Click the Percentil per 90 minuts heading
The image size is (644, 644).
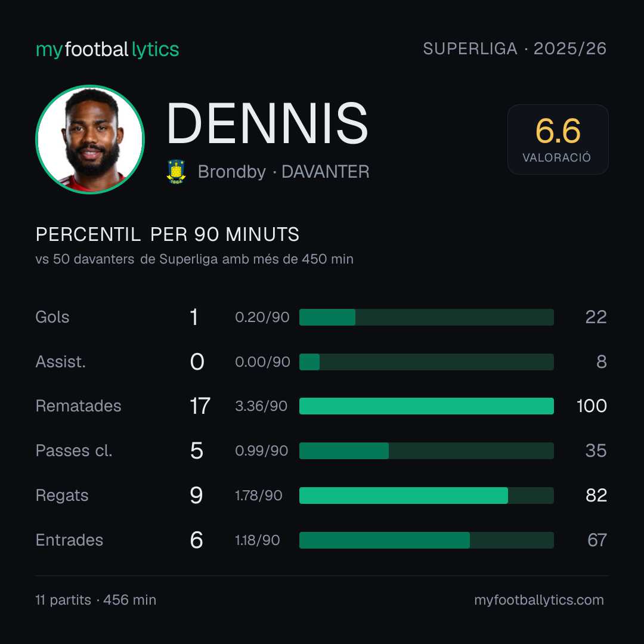(x=167, y=234)
